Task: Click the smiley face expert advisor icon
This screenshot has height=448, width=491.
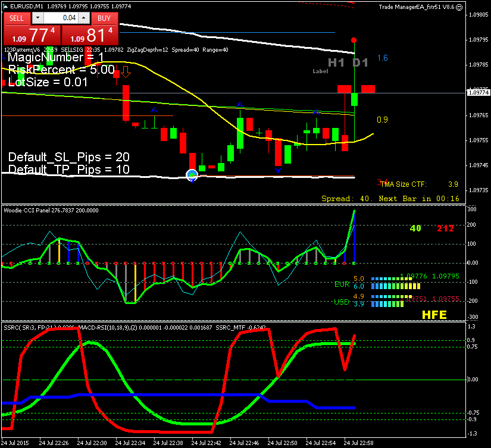Action: click(x=459, y=7)
